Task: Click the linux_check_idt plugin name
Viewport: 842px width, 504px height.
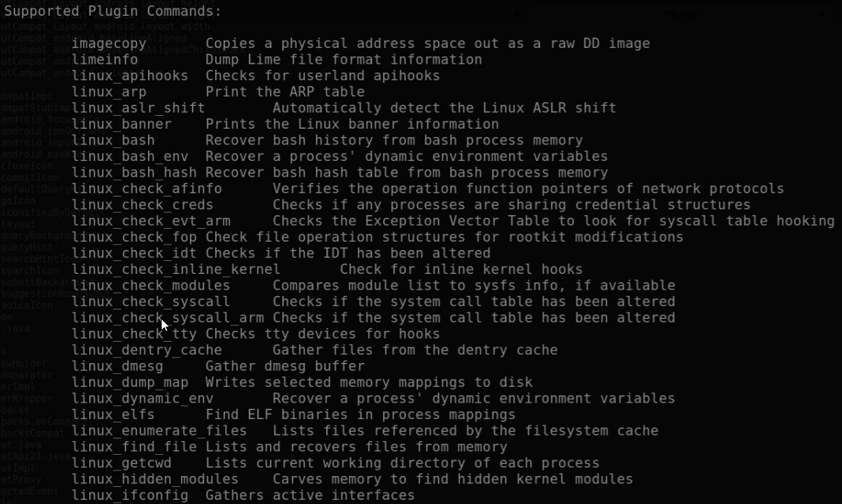Action: pyautogui.click(x=134, y=253)
